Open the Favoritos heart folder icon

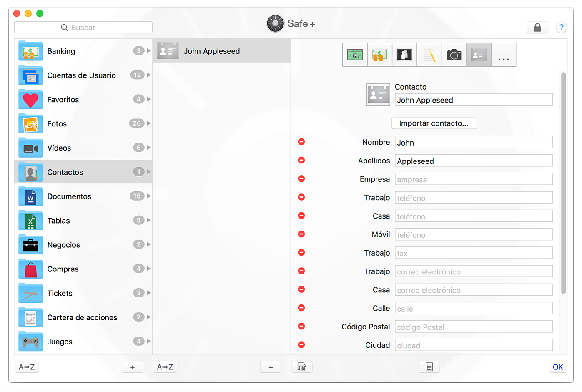coord(30,99)
